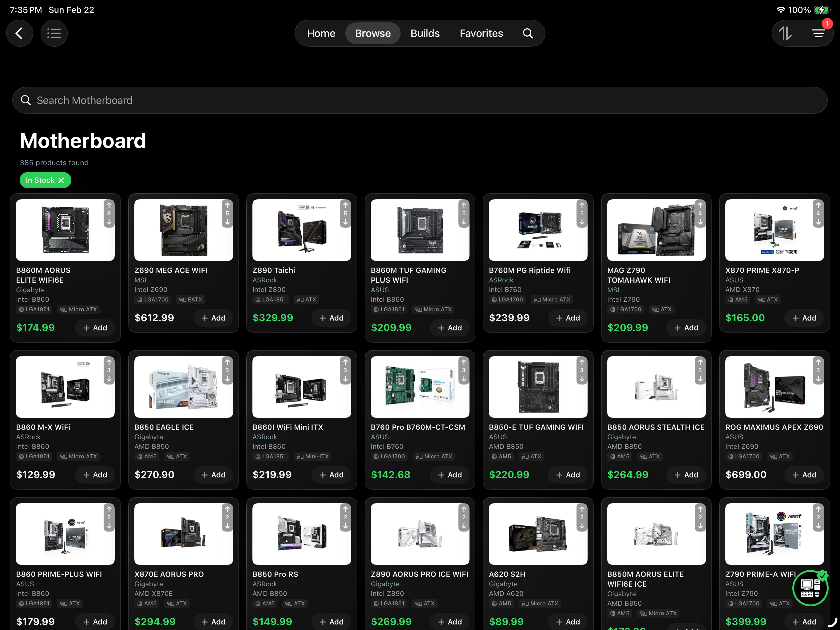Switch to the Home tab

(321, 34)
